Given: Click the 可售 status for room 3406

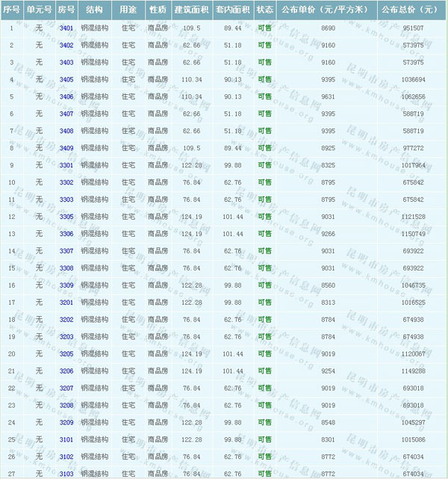Looking at the screenshot, I should tap(264, 96).
